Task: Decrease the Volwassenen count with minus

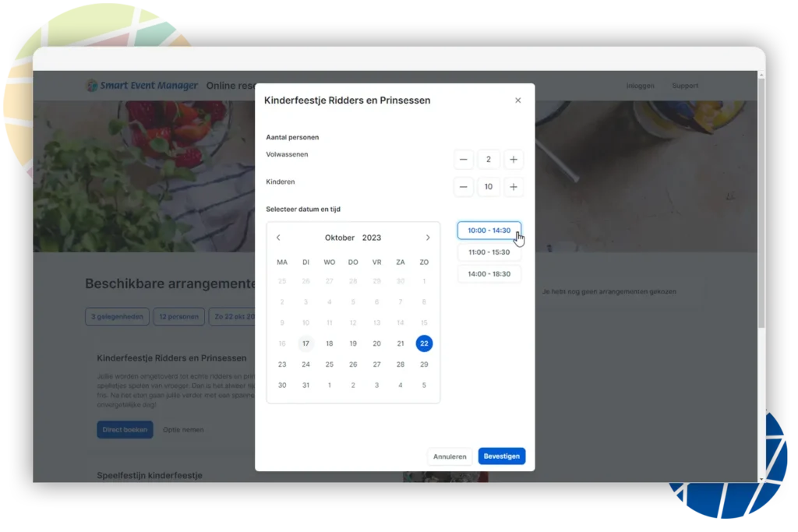Action: point(463,159)
